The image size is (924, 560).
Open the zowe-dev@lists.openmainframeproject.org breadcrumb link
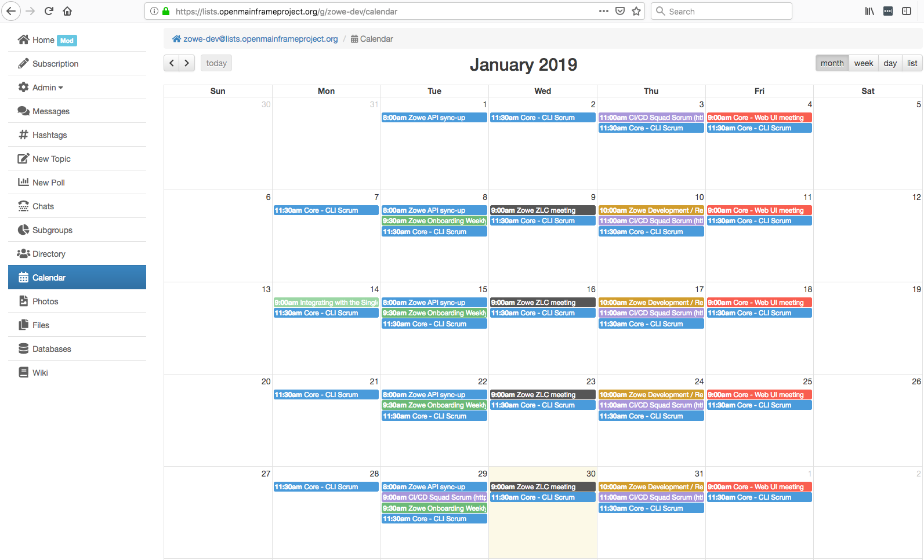[x=260, y=39]
